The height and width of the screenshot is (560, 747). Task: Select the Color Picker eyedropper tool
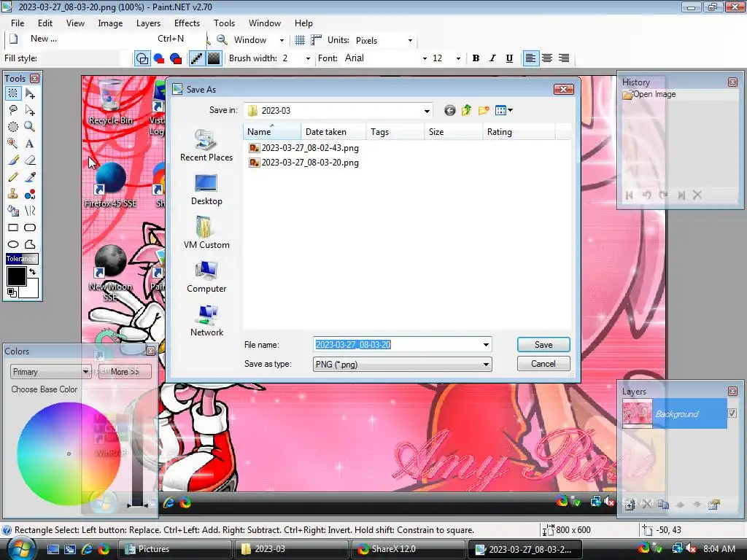tap(30, 177)
